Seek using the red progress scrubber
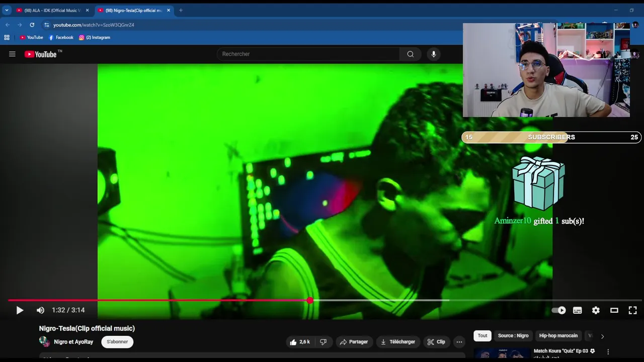 tap(310, 300)
